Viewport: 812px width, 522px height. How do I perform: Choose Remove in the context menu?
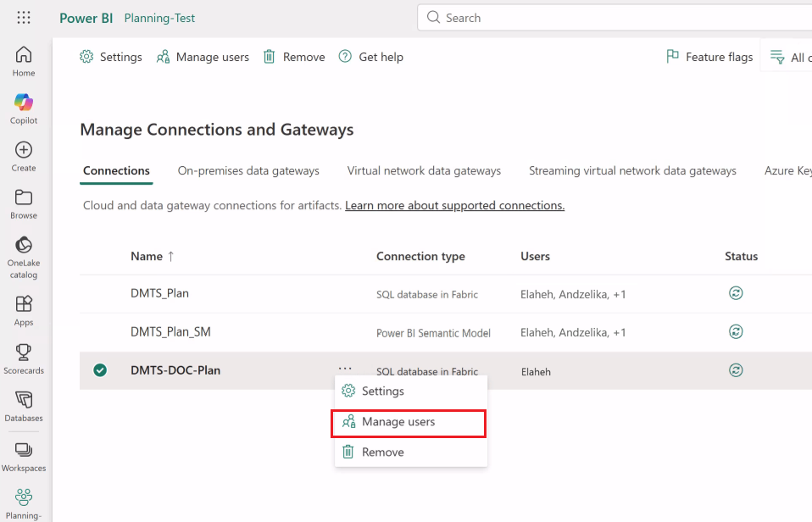coord(410,453)
